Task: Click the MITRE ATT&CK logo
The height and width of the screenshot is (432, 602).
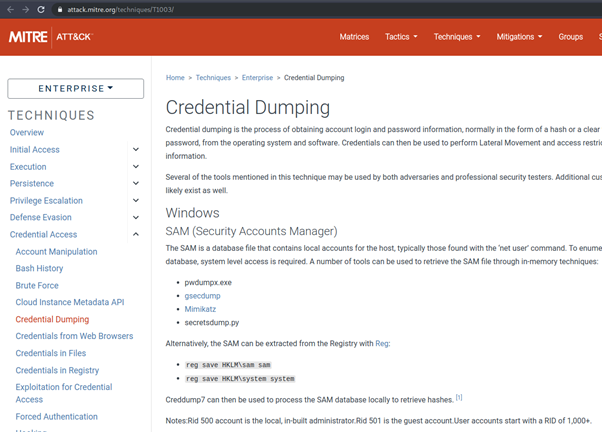Action: [x=48, y=37]
